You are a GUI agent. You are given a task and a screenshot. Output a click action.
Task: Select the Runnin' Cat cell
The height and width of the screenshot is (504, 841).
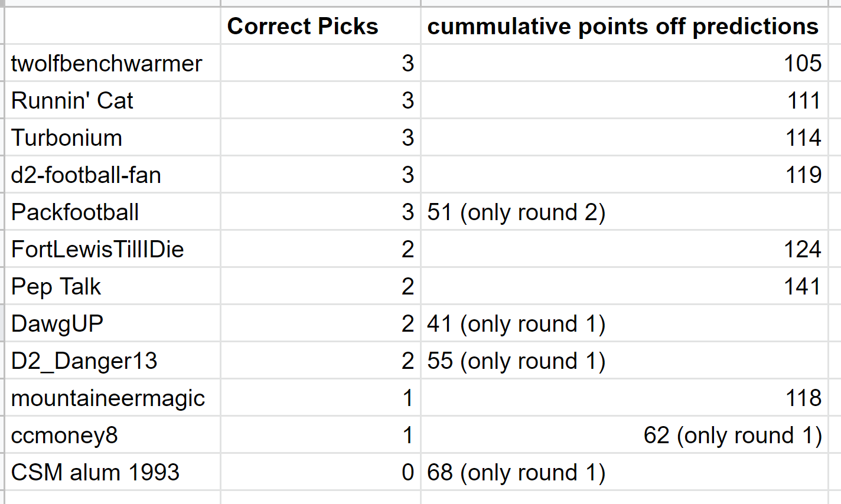pyautogui.click(x=112, y=100)
